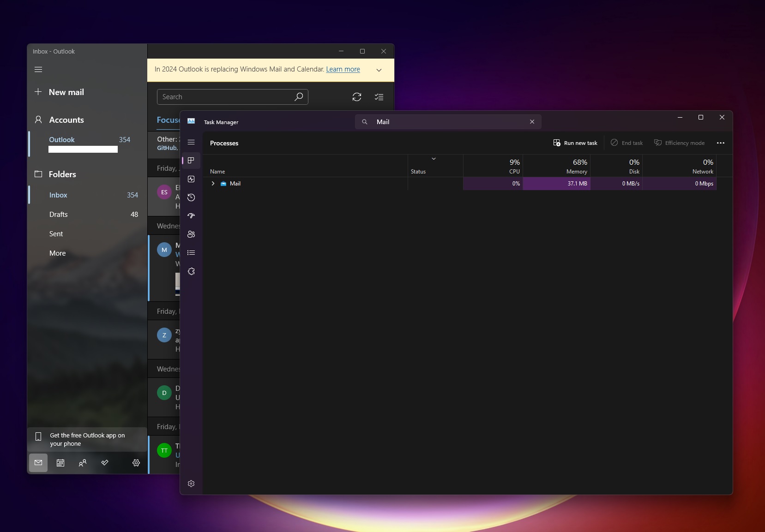765x532 pixels.
Task: Enter selection mode in Mail
Action: tap(379, 97)
